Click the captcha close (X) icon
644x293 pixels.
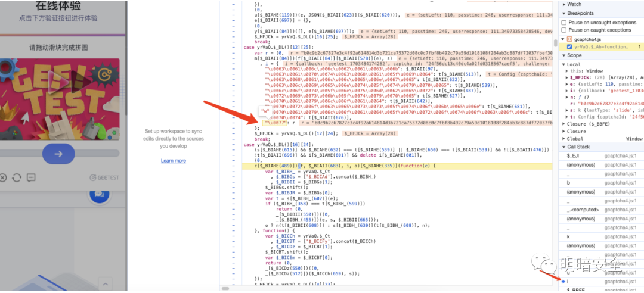pyautogui.click(x=3, y=177)
